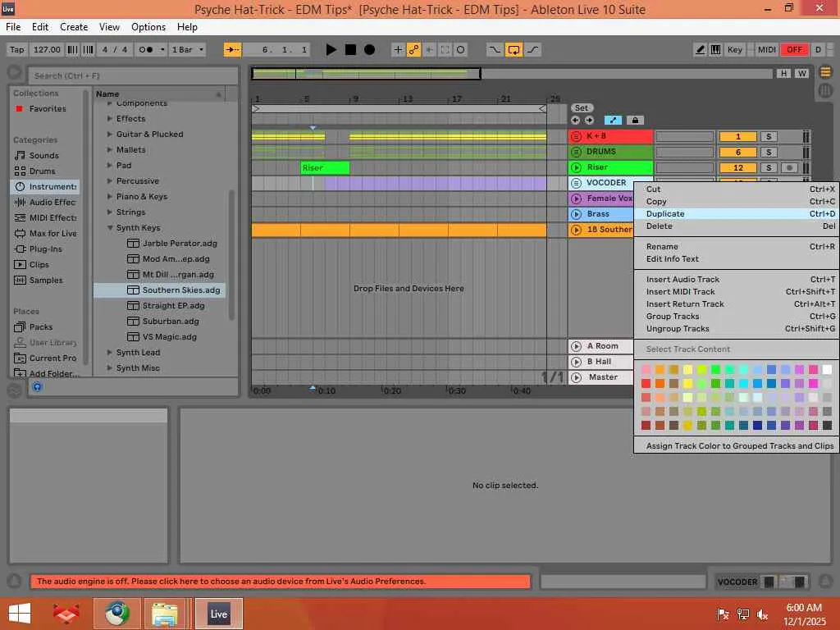Click the Session Record circle button
This screenshot has width=840, height=630.
tap(460, 49)
